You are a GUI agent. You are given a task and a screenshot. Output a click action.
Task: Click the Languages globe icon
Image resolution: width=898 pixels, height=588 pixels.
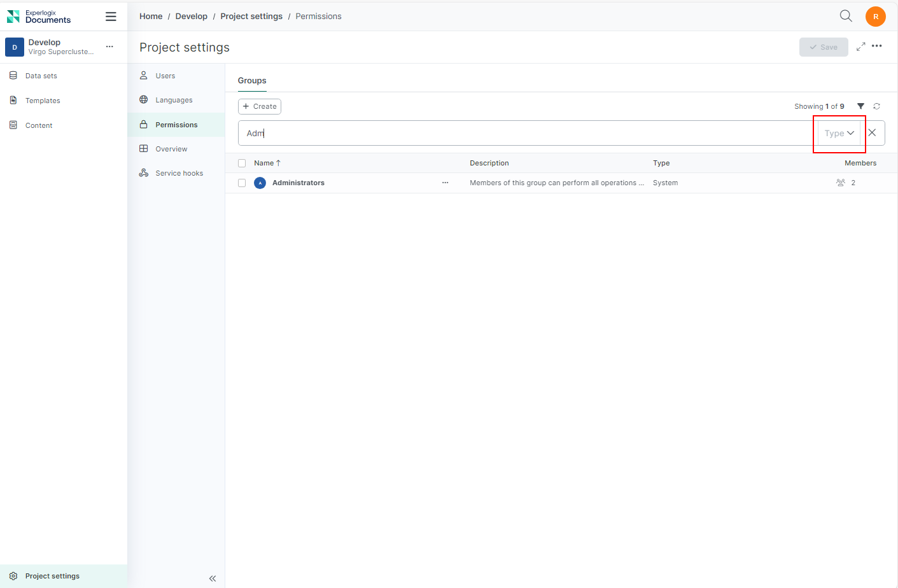tap(144, 99)
